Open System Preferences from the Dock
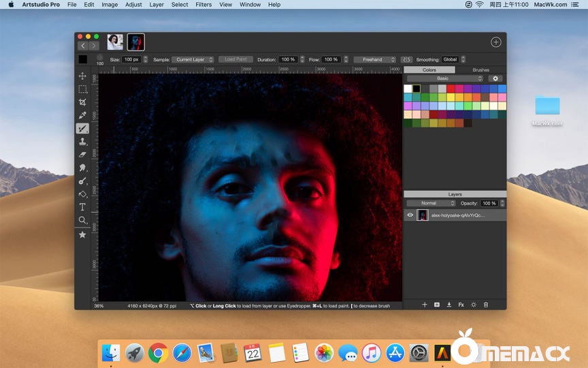Viewport: 588px width, 368px height. pyautogui.click(x=419, y=353)
